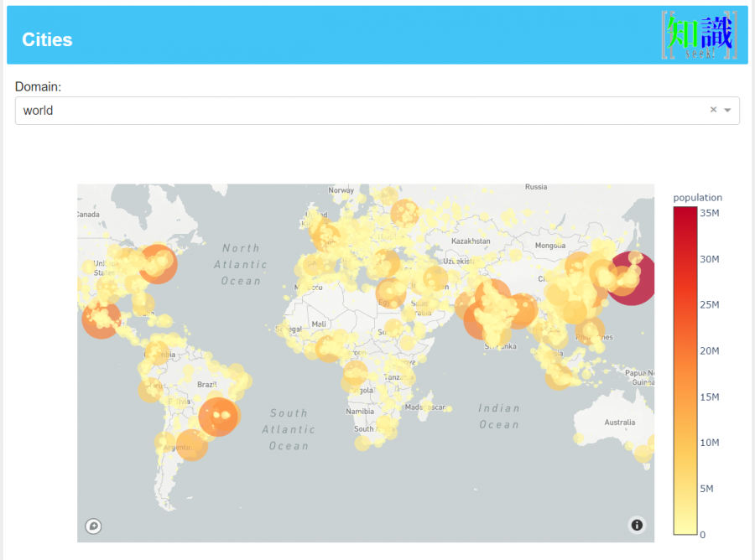755x560 pixels.
Task: Expand the Domain dropdown arrow
Action: pos(727,110)
